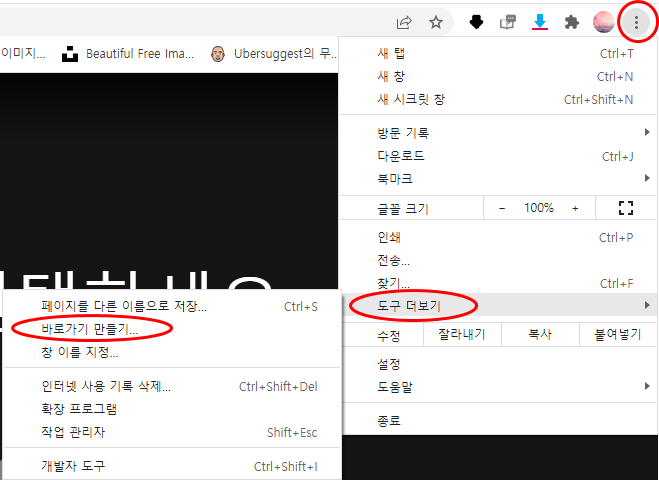Open the Extensions puzzle piece menu
659x480 pixels.
(572, 22)
